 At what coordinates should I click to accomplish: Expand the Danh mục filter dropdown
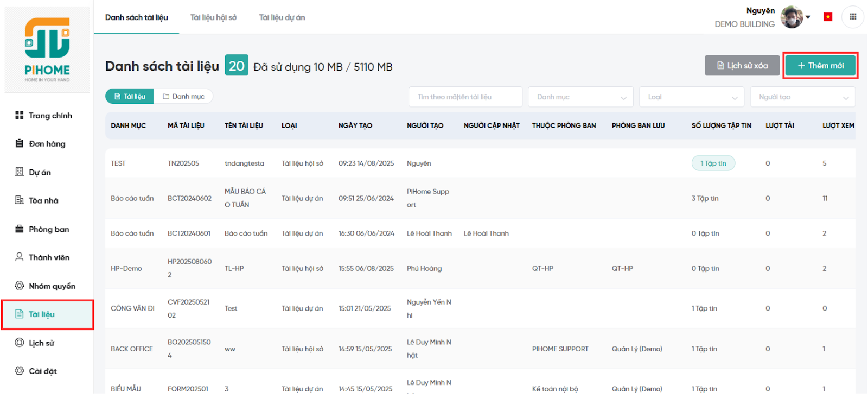(x=580, y=97)
